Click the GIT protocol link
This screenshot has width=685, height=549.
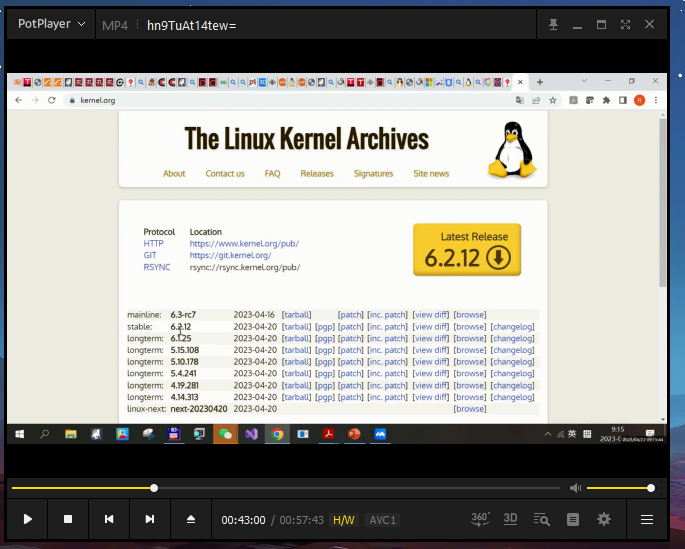[x=150, y=255]
